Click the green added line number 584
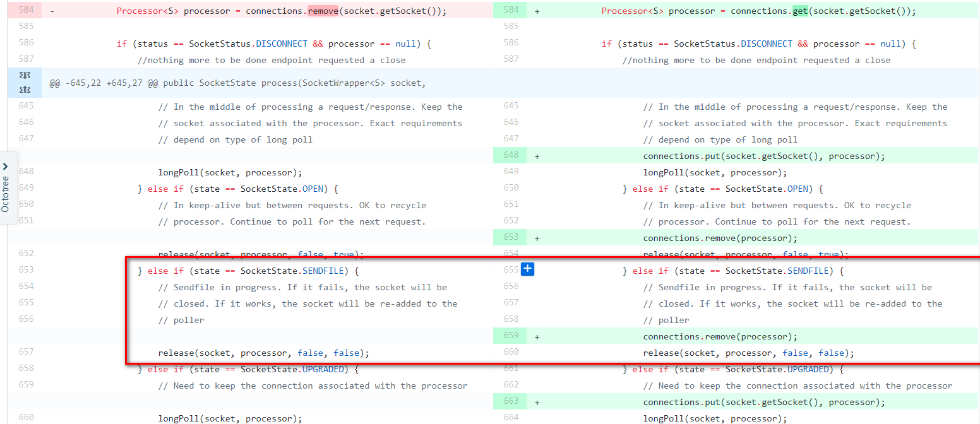This screenshot has height=424, width=980. tap(511, 11)
